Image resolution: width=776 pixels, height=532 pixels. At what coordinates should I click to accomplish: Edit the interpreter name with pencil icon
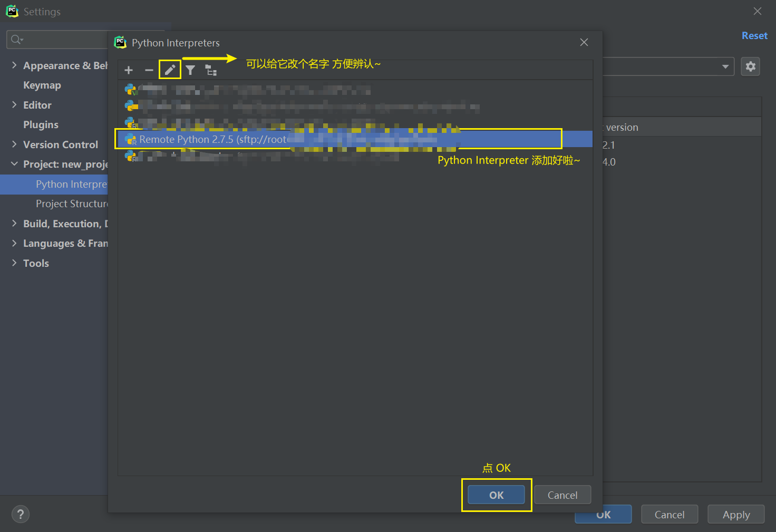170,70
